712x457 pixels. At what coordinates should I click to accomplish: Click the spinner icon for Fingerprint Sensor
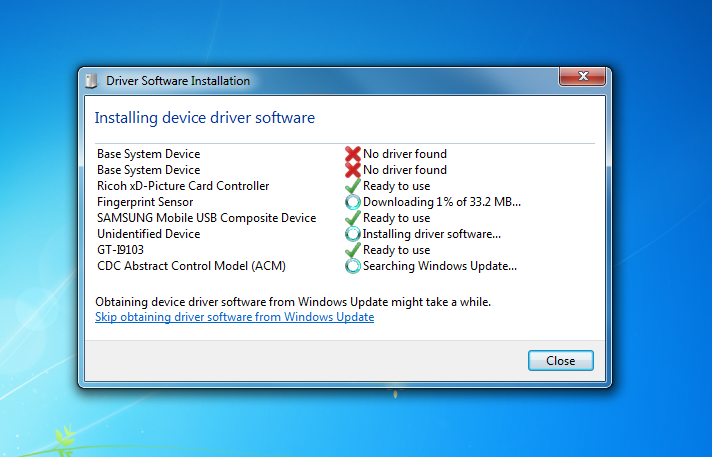tap(352, 202)
